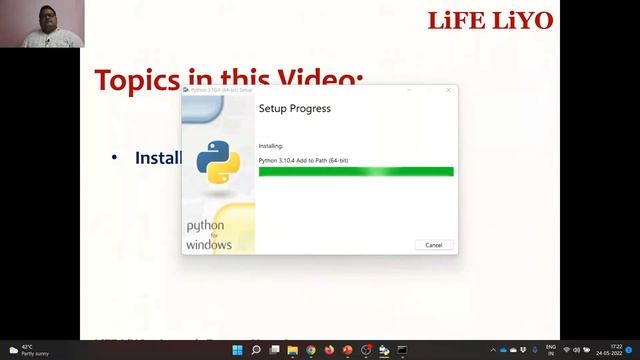The height and width of the screenshot is (360, 640).
Task: Click the presenter webcam thumbnail
Action: point(42,24)
